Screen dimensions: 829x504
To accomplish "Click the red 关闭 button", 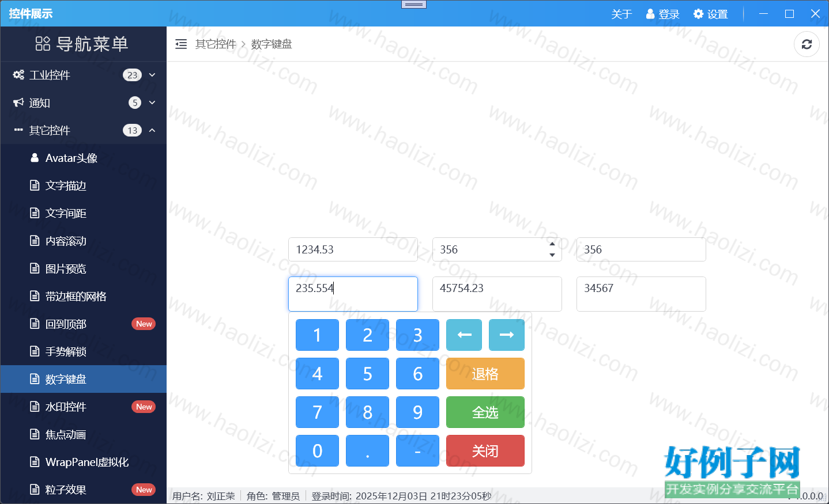I will coord(485,450).
